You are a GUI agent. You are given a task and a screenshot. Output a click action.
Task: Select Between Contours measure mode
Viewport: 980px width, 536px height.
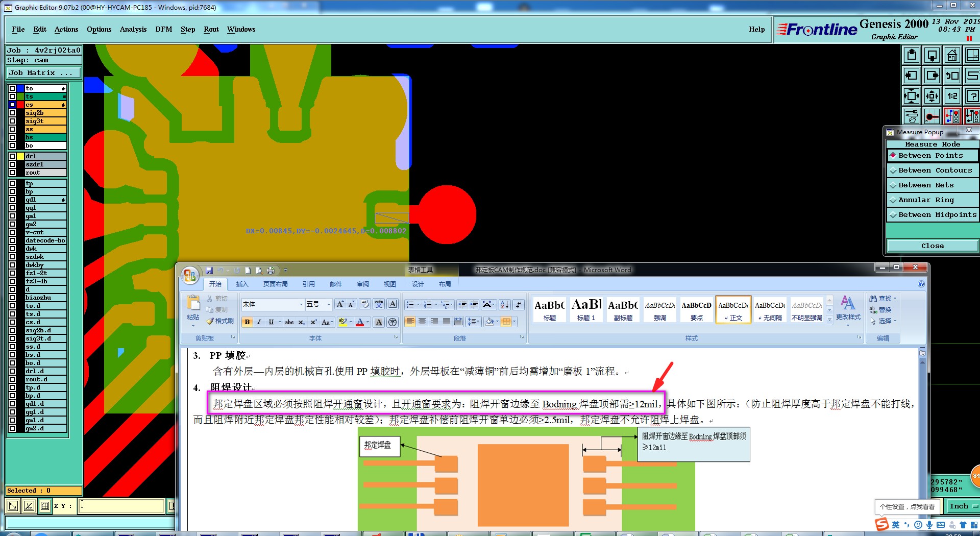pyautogui.click(x=933, y=170)
